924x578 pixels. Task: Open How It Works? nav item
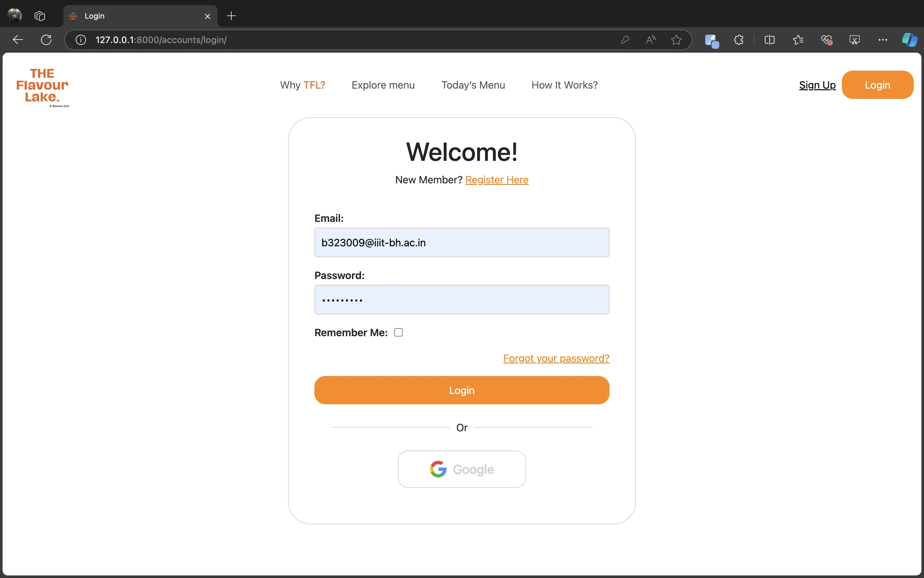[564, 85]
